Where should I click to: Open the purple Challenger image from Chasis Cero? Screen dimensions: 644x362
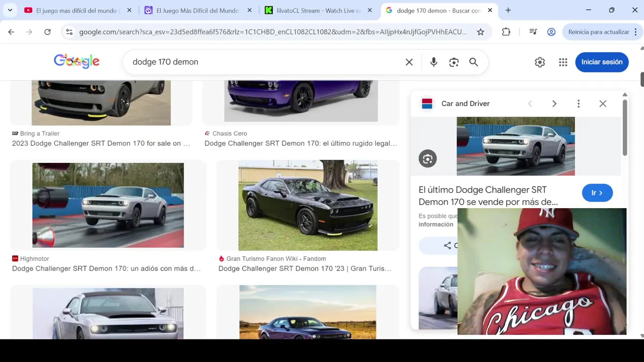pyautogui.click(x=301, y=101)
